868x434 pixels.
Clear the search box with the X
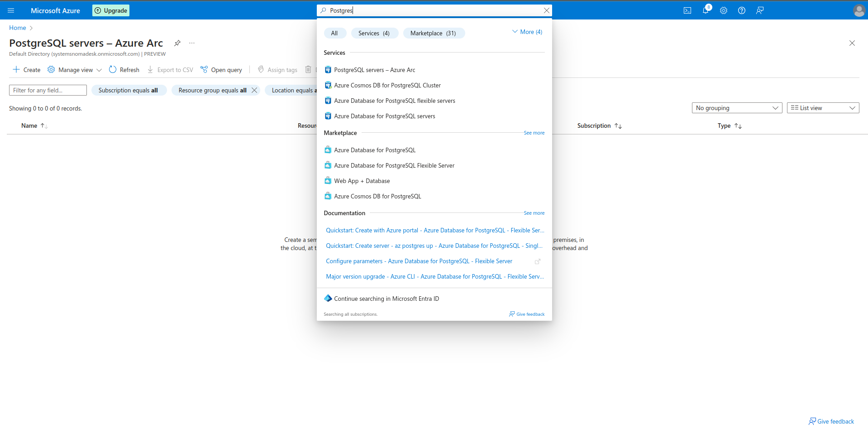[546, 10]
